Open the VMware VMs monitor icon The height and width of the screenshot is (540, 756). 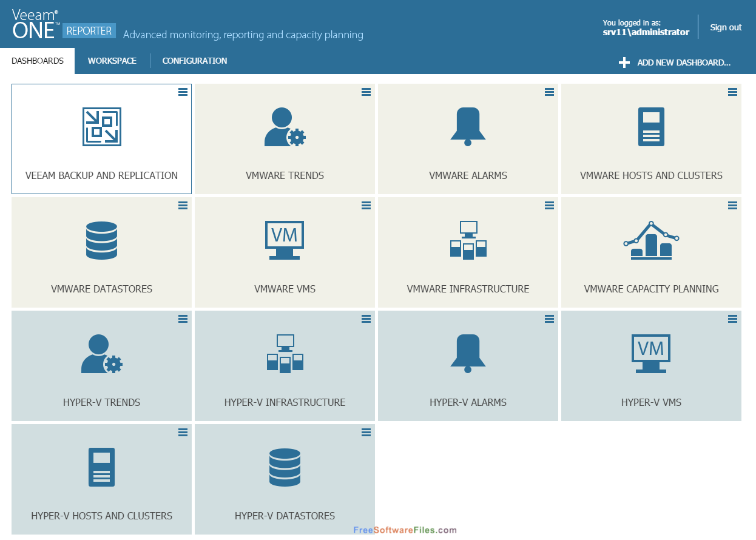coord(285,240)
